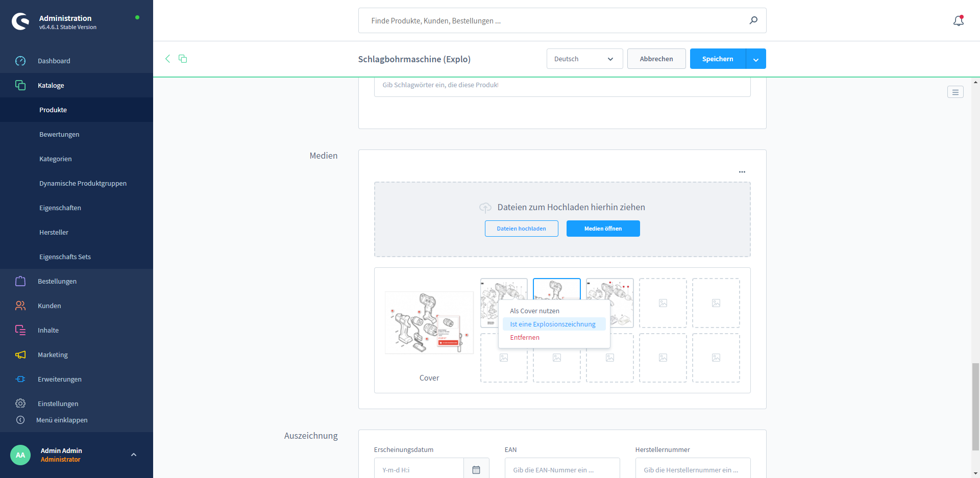
Task: Click 'Entfernen' in the context menu
Action: 525,337
